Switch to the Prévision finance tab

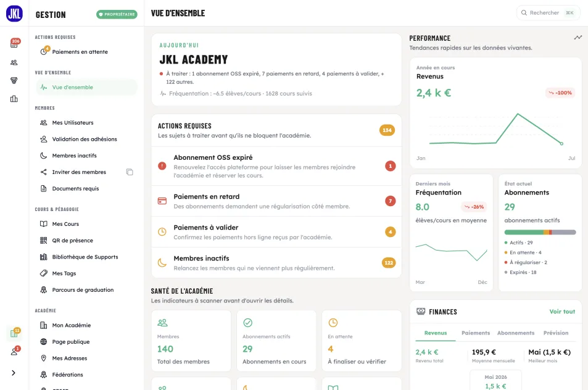[556, 333]
